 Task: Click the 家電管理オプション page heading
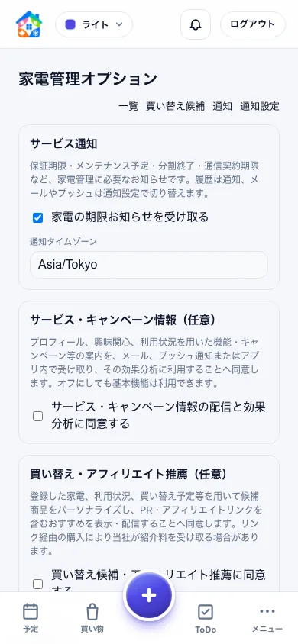88,79
